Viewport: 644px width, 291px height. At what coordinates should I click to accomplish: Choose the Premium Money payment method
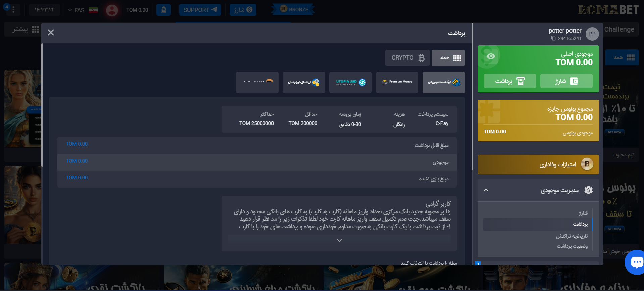(x=397, y=82)
